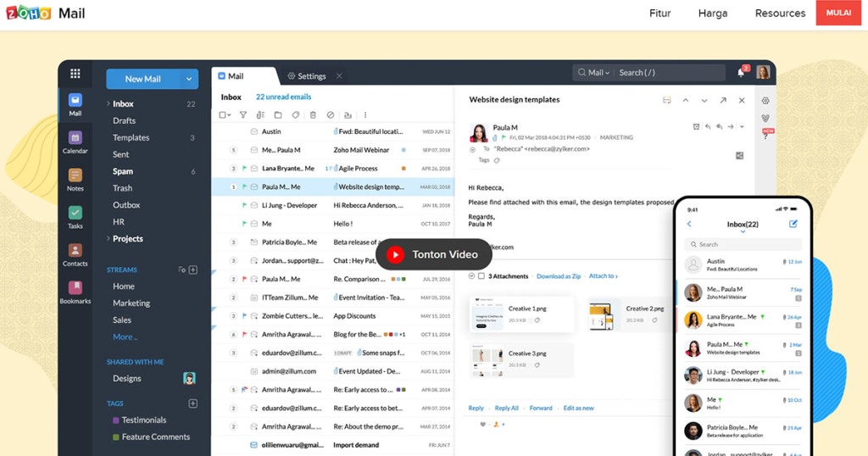Click the Tonton Video play button
Screen dimensions: 868x456
pyautogui.click(x=433, y=254)
